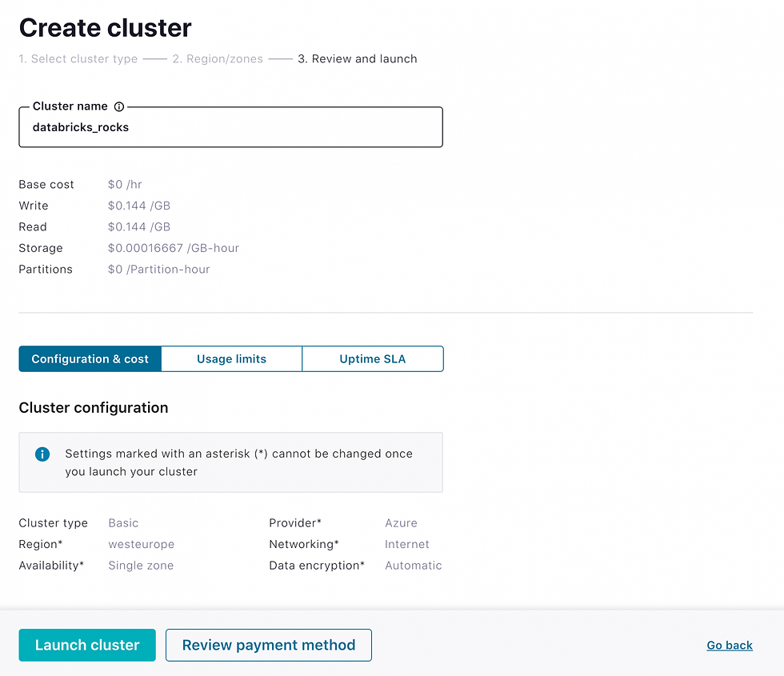Click the Base cost label
The width and height of the screenshot is (784, 676).
point(46,185)
